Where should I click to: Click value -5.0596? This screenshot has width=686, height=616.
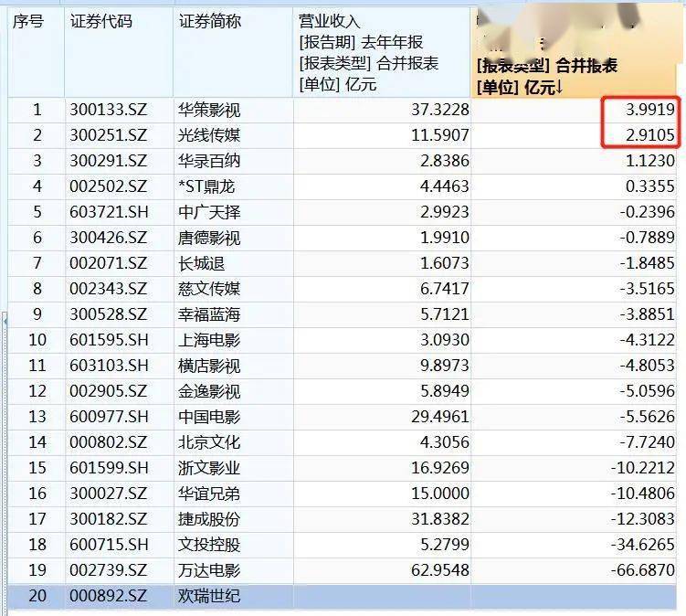[647, 391]
